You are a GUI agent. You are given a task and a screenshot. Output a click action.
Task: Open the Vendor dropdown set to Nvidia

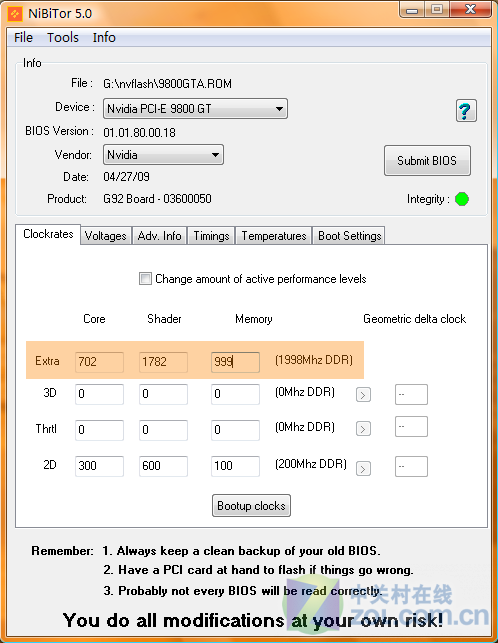[163, 155]
